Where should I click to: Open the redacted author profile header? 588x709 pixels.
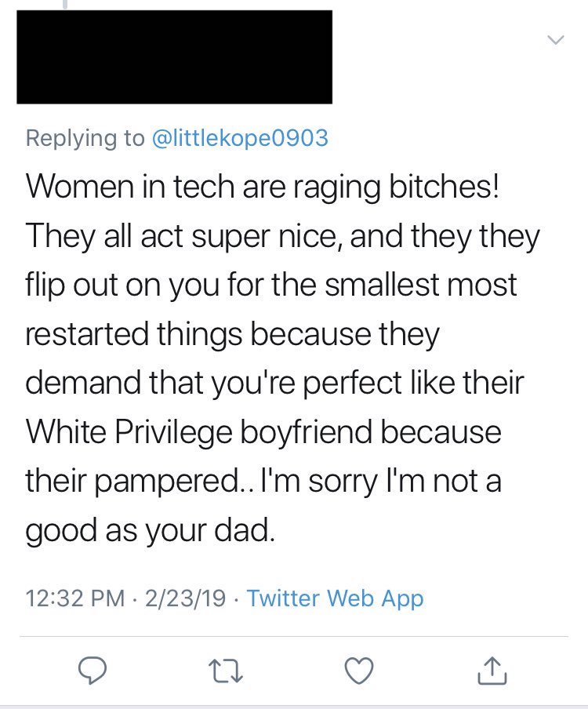(x=175, y=57)
